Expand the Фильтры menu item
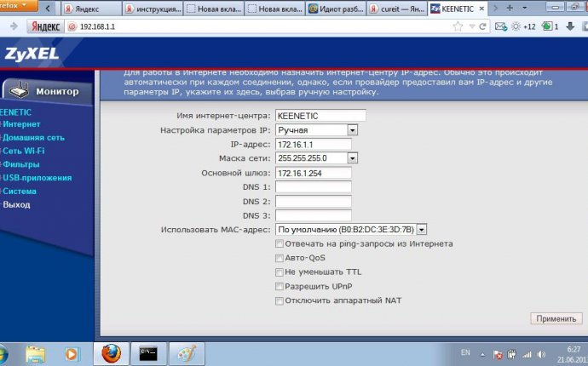588x366 pixels. click(21, 164)
